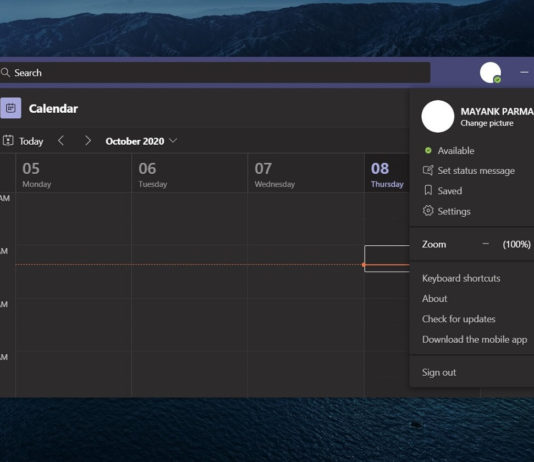The width and height of the screenshot is (534, 462).
Task: Expand the October 2020 month picker
Action: 141,141
